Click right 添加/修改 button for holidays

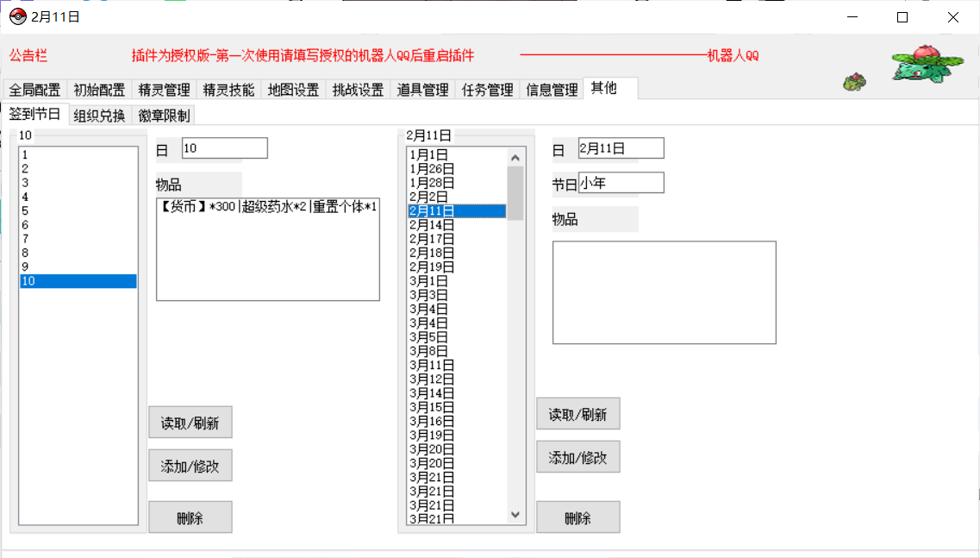pyautogui.click(x=577, y=457)
